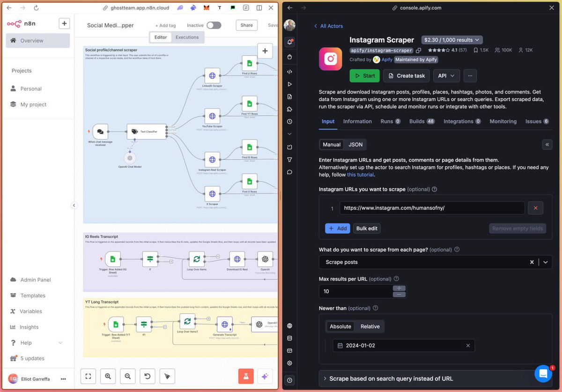Click the Instagram URL input field
Viewport: 562px width, 392px height.
click(x=432, y=208)
